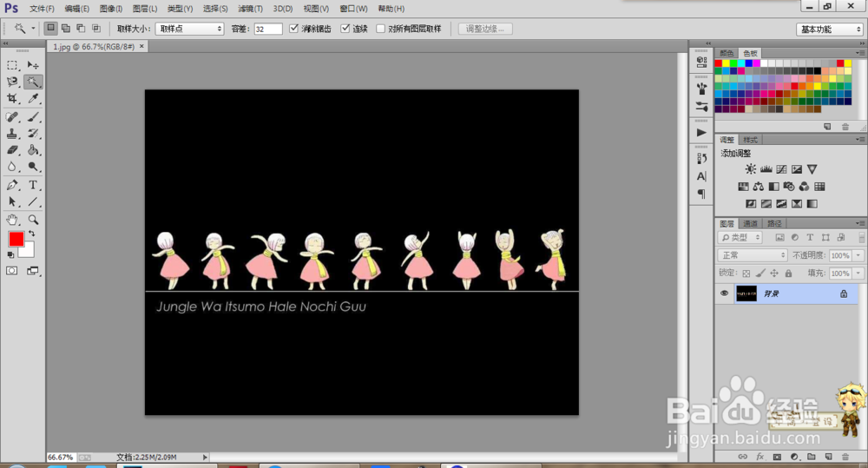
Task: Click the Refine Edge button
Action: click(485, 29)
